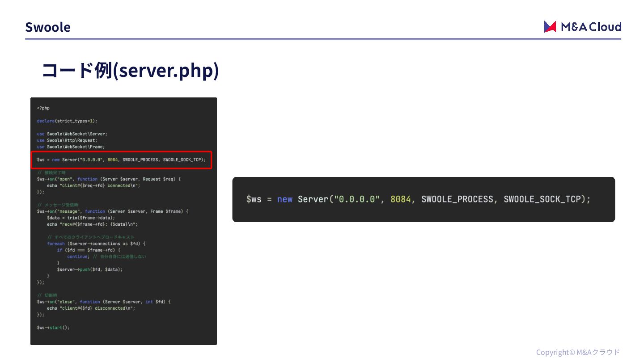Screen dimensions: 644x362
Task: Select "0.0.0.0" string in enlarged snippet
Action: pyautogui.click(x=358, y=199)
